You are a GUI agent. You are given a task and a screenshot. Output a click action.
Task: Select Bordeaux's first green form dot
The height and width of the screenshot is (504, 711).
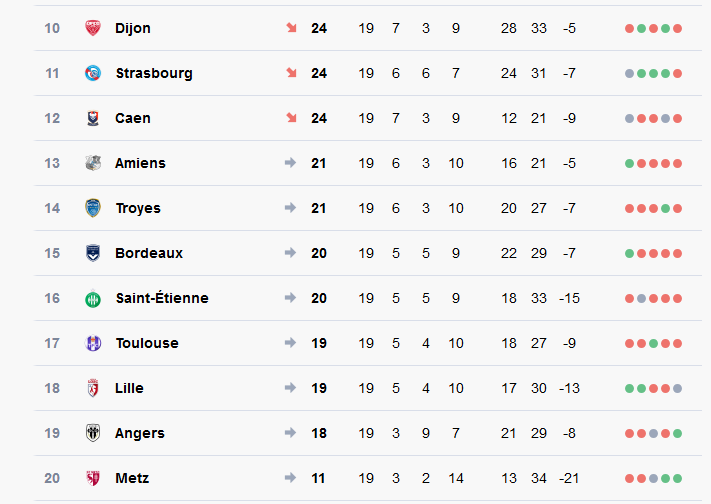[x=629, y=253]
